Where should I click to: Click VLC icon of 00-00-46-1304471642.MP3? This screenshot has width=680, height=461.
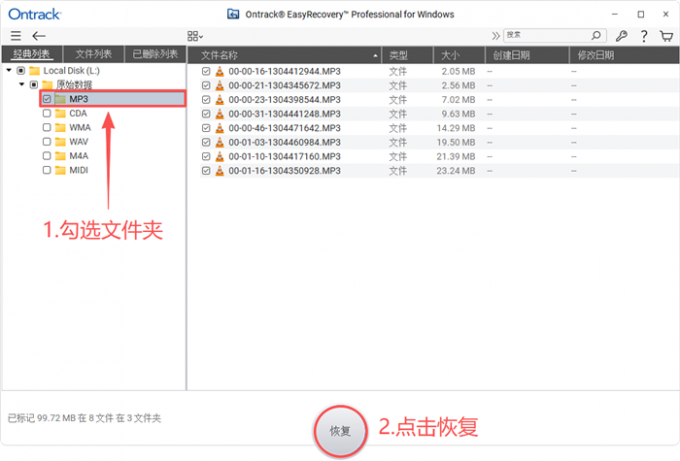(x=220, y=128)
